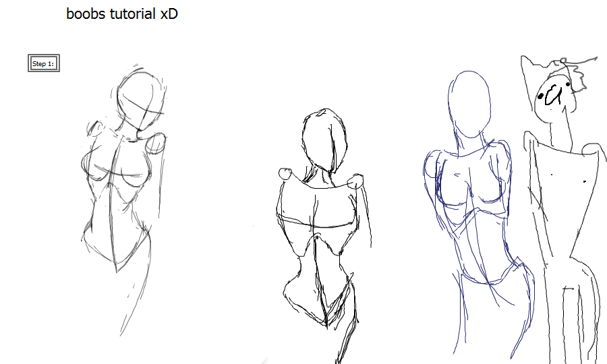The width and height of the screenshot is (607, 364).
Task: Click the right shoulder circle of the first sketch
Action: click(x=156, y=143)
